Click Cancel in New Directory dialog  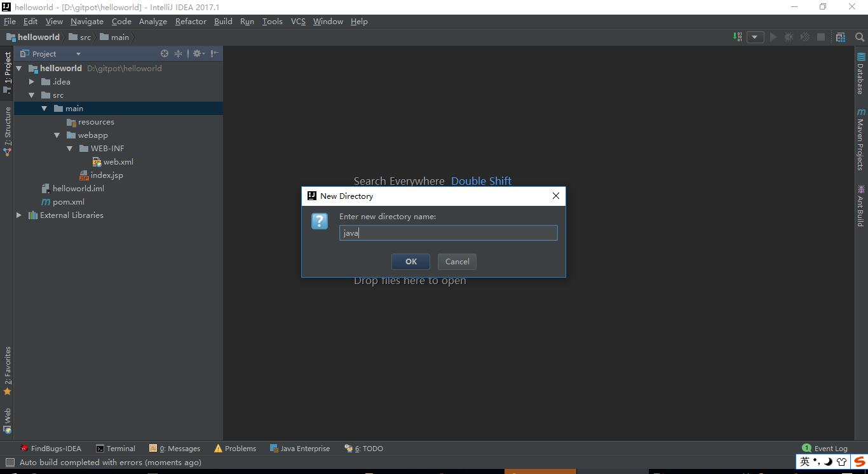coord(457,262)
